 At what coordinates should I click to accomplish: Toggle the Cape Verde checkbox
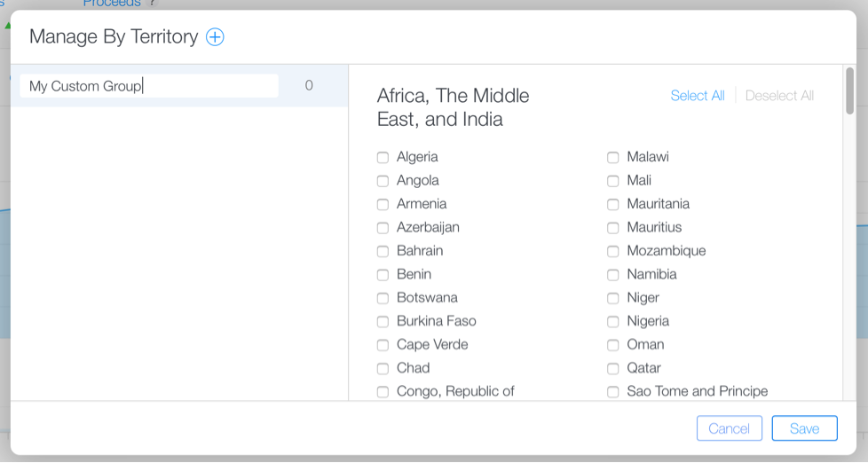[x=383, y=345]
